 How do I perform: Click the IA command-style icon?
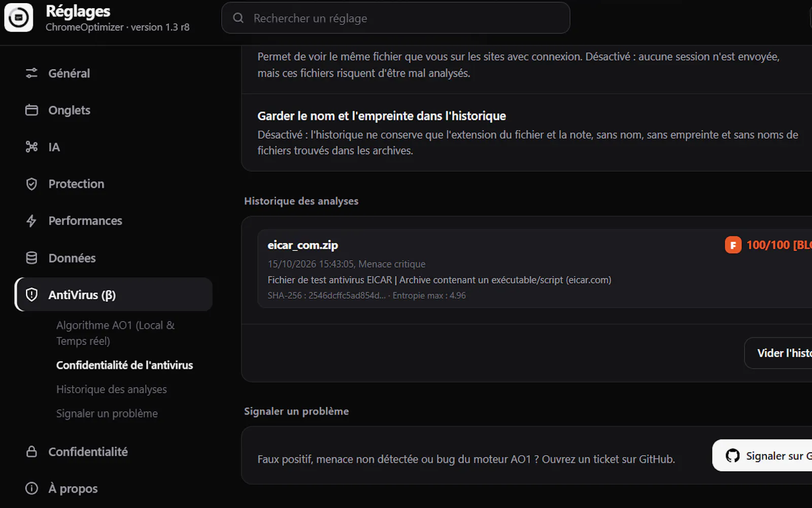click(31, 147)
